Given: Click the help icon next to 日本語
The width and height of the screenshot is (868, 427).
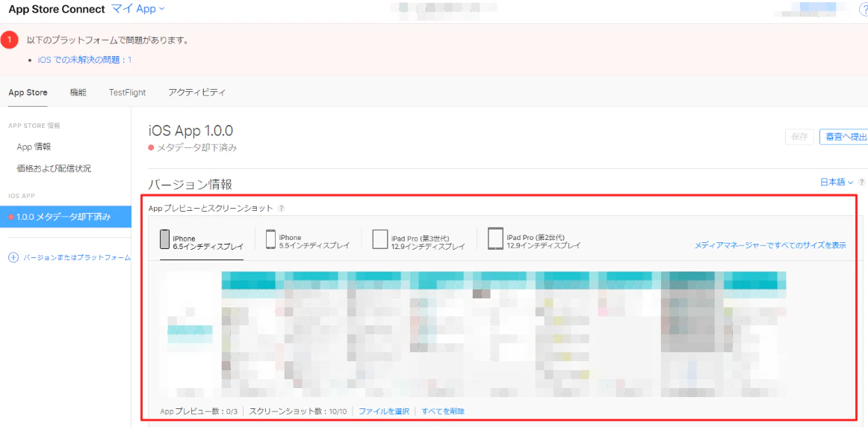Looking at the screenshot, I should click(861, 182).
